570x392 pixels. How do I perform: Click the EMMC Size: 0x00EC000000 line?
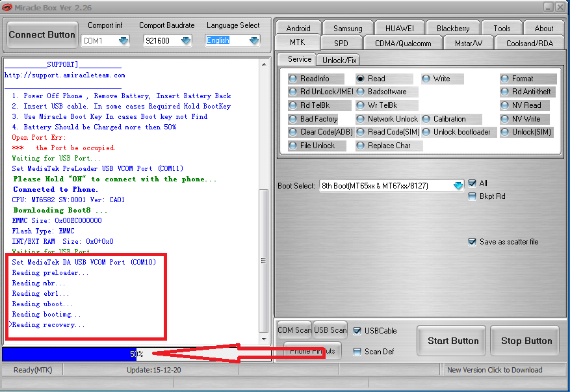pos(57,221)
